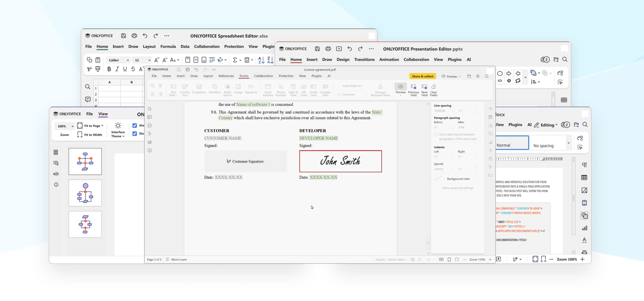Sort ascending A to Z in Spreadsheet

pyautogui.click(x=261, y=60)
